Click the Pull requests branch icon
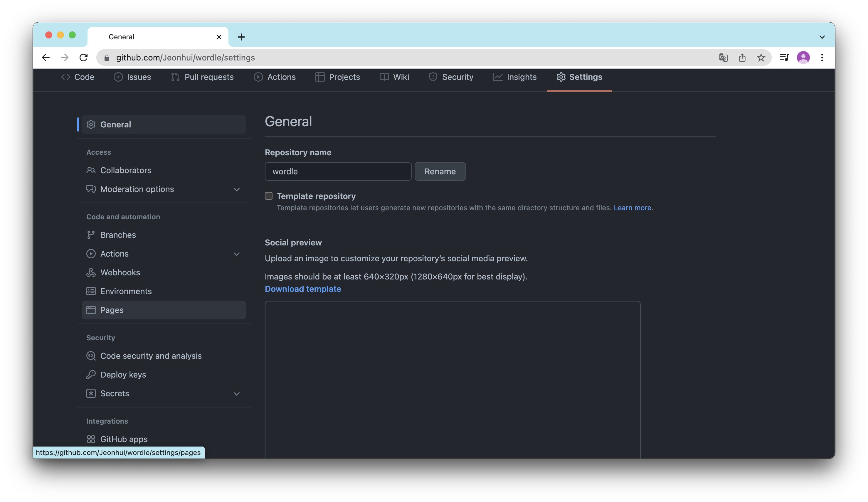Viewport: 868px width, 502px height. click(175, 77)
